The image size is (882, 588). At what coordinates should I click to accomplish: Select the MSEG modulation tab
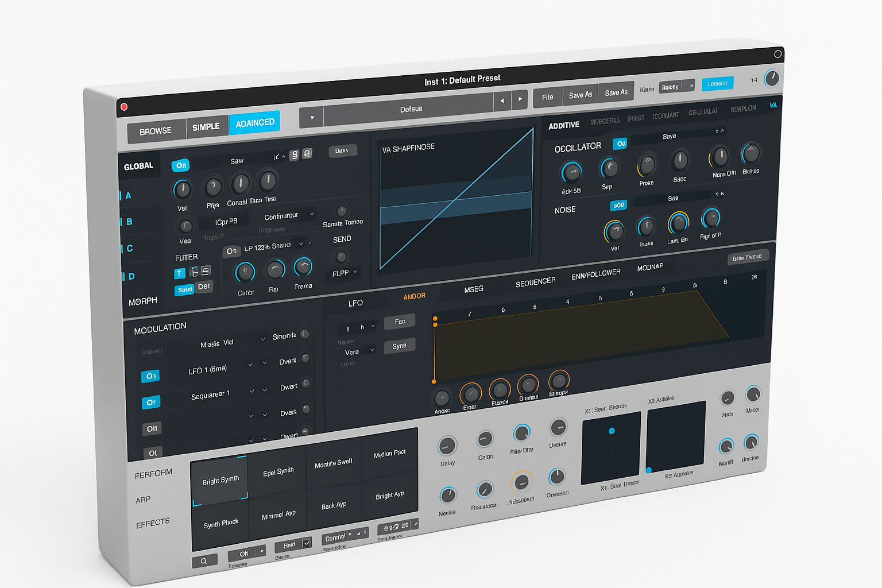(x=474, y=289)
